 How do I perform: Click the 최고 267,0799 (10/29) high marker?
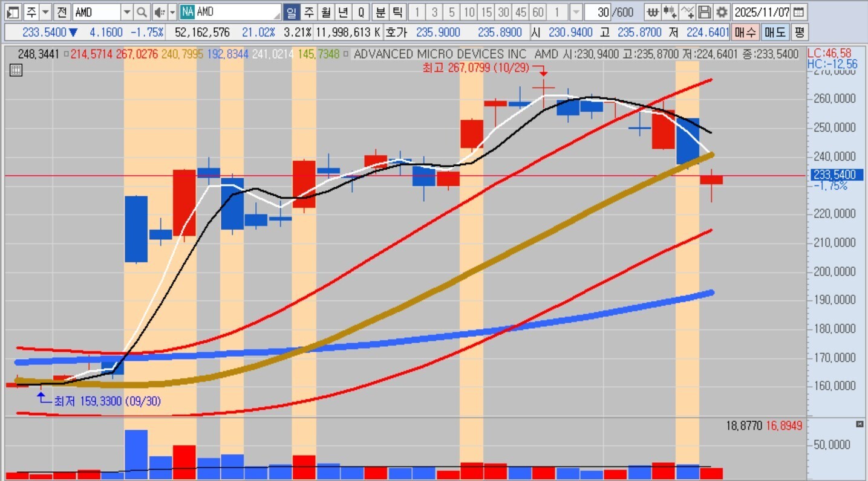476,69
